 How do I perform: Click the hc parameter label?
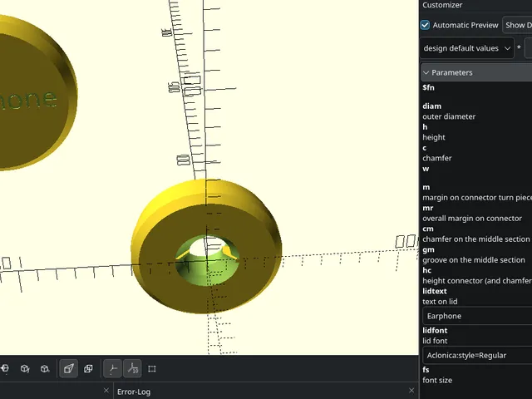tap(426, 270)
